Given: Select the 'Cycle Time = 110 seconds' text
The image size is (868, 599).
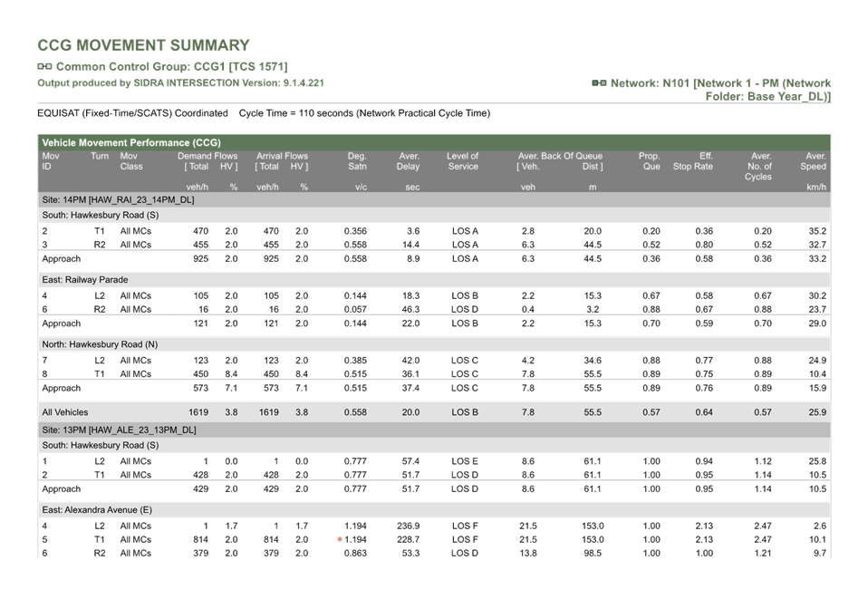Looking at the screenshot, I should coord(296,113).
